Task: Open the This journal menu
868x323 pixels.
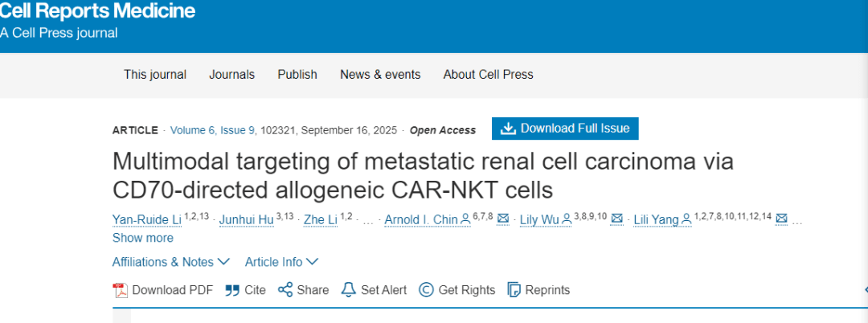Action: [155, 75]
